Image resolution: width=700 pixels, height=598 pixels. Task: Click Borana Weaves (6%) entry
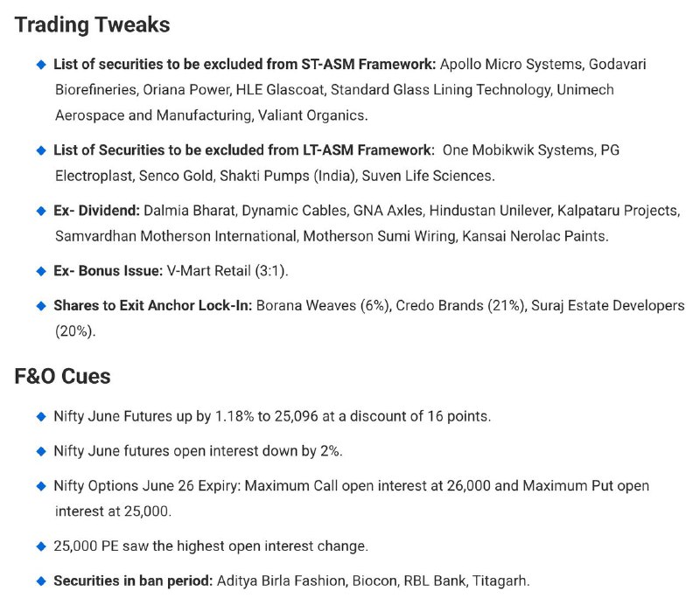coord(323,305)
